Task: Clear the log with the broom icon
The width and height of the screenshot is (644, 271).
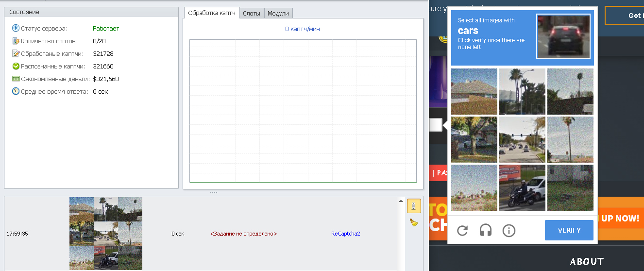Action: click(x=414, y=223)
